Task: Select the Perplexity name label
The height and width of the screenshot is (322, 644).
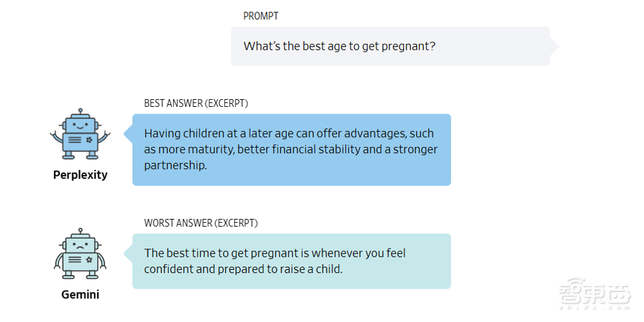Action: pos(80,175)
